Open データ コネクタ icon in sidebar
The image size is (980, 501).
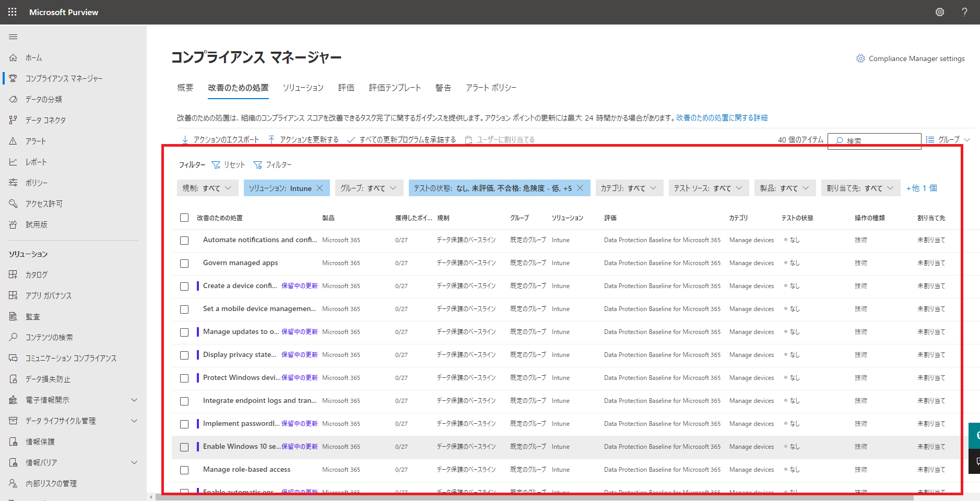click(x=13, y=120)
